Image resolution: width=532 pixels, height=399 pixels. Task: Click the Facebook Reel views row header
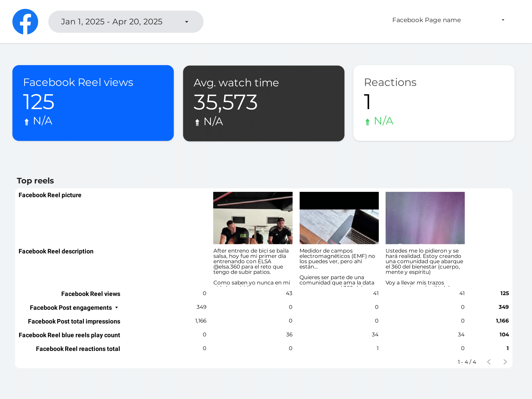tap(91, 294)
